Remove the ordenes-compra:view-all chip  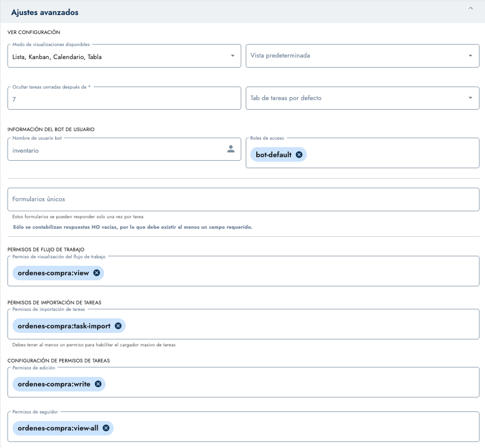click(x=106, y=428)
